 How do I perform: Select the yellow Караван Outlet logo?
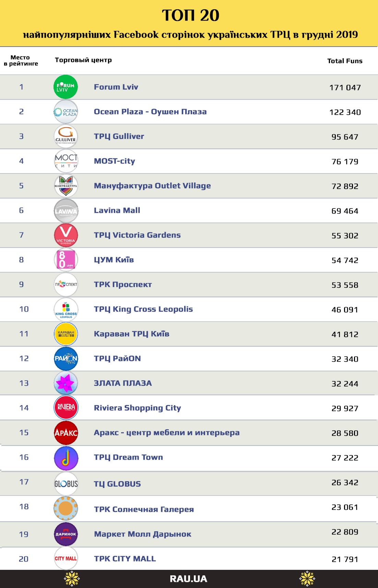pos(66,334)
